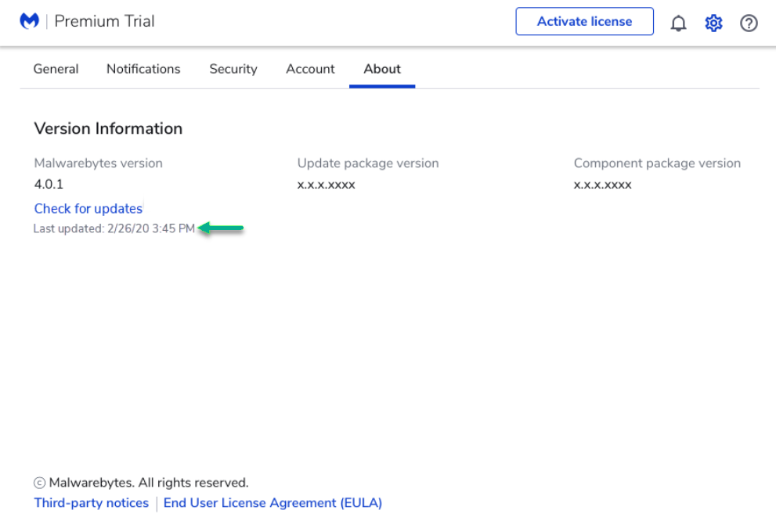The width and height of the screenshot is (776, 532).
Task: Select the value under Component package version
Action: pos(602,185)
